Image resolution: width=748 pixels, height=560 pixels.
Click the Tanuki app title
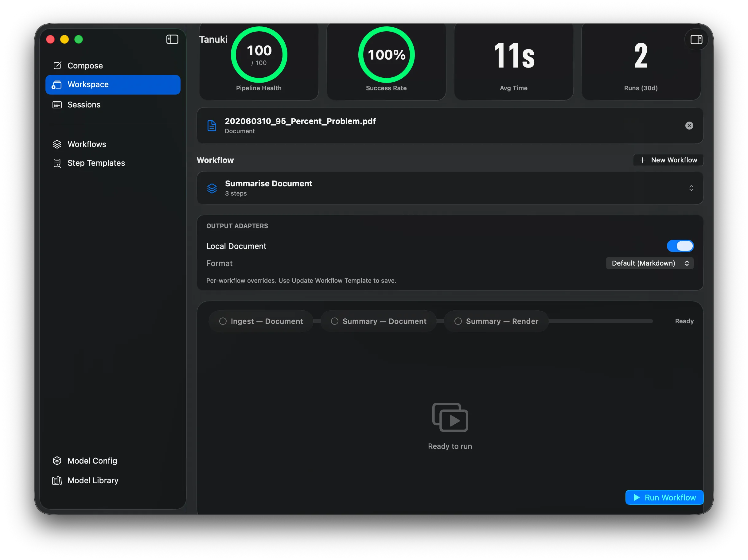(x=213, y=40)
